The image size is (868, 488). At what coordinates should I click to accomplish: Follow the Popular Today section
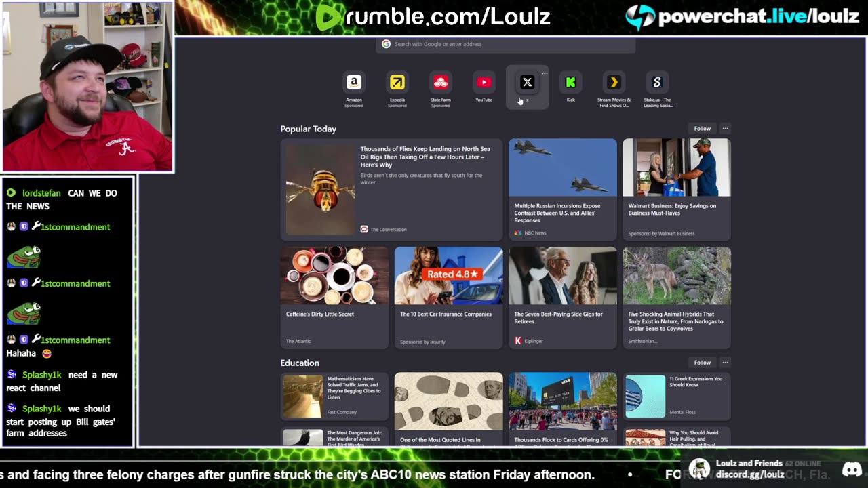pyautogui.click(x=702, y=129)
